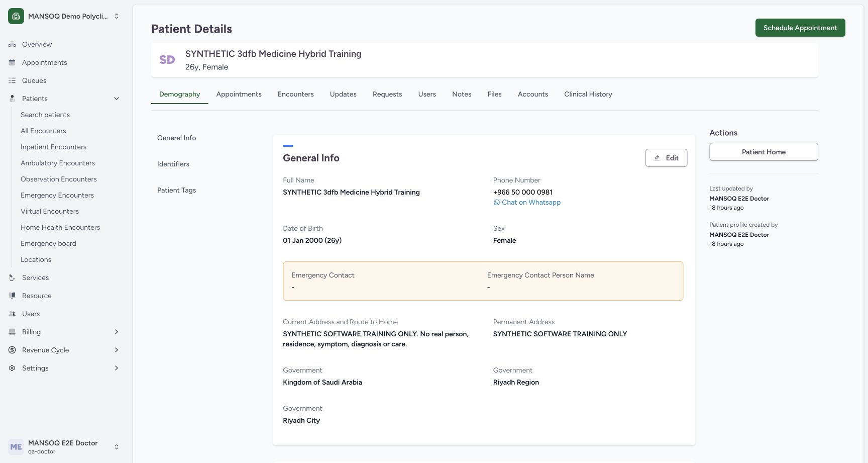The width and height of the screenshot is (868, 463).
Task: Open Inpatient Encounters in sidebar
Action: [x=53, y=147]
